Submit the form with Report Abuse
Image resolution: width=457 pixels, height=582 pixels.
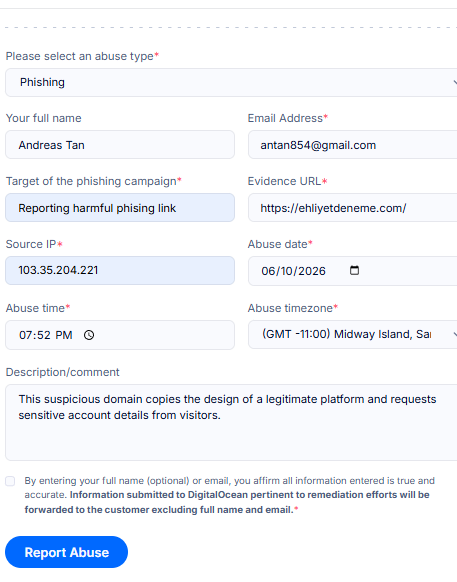pos(66,552)
